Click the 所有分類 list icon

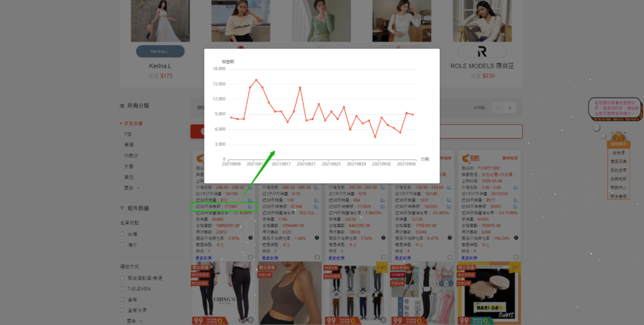pyautogui.click(x=122, y=106)
